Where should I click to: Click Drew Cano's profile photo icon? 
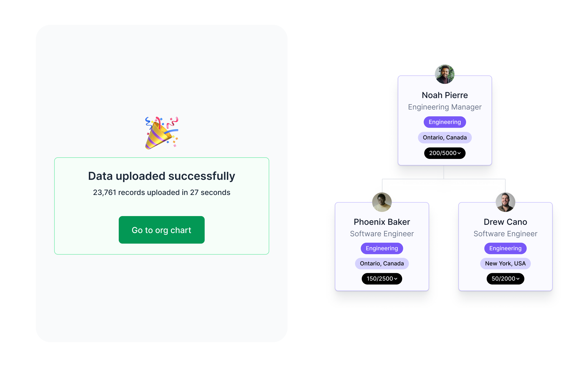pyautogui.click(x=506, y=202)
